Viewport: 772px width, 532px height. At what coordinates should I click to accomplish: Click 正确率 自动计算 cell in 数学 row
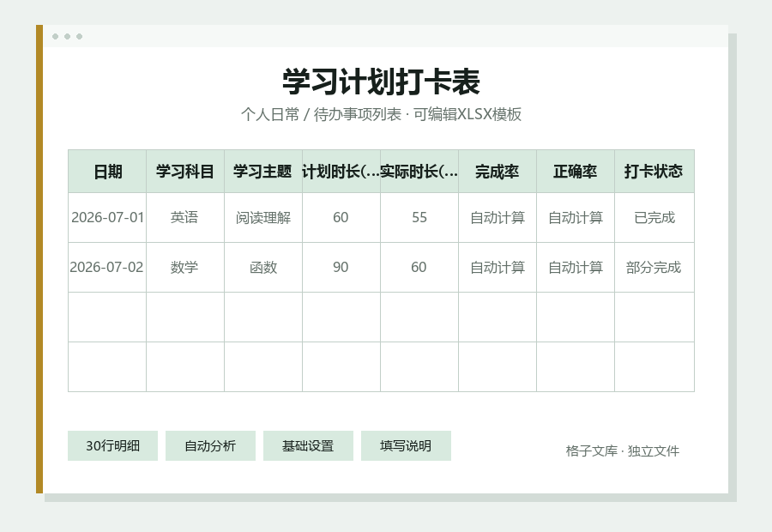tap(576, 267)
